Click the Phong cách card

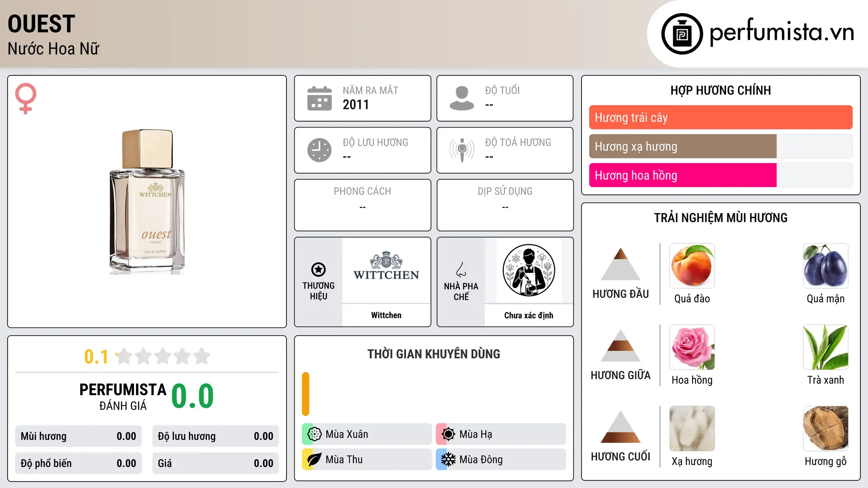363,205
